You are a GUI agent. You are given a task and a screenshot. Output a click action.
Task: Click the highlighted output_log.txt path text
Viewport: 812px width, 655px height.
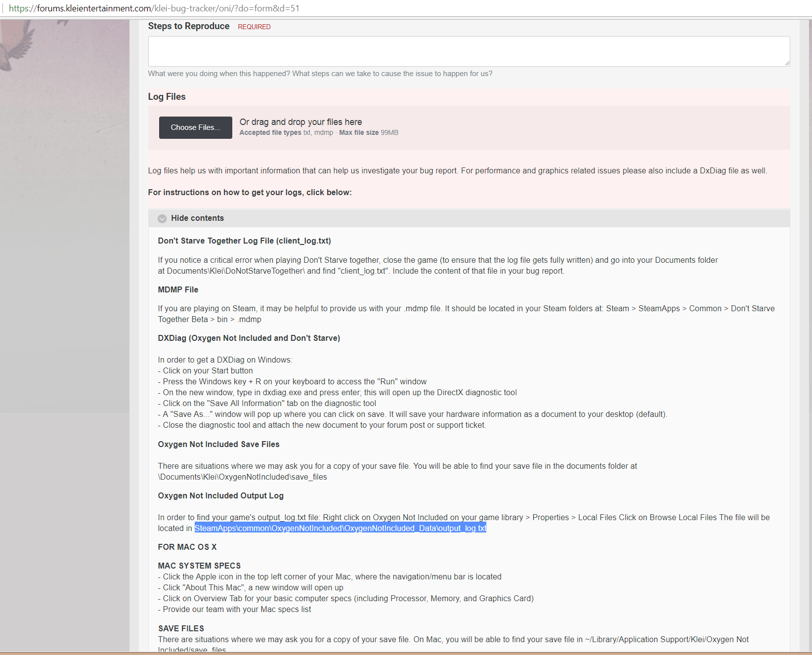click(340, 529)
